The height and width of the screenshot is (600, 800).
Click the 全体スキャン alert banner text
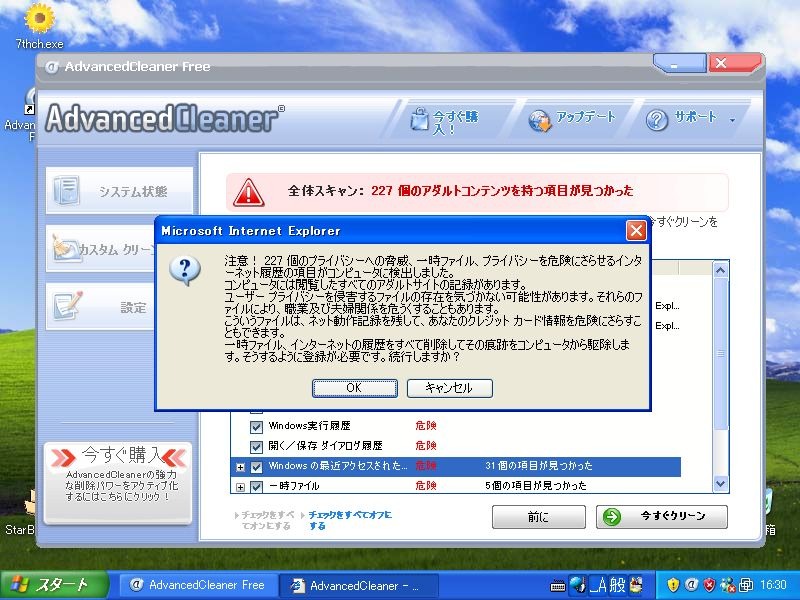[460, 191]
